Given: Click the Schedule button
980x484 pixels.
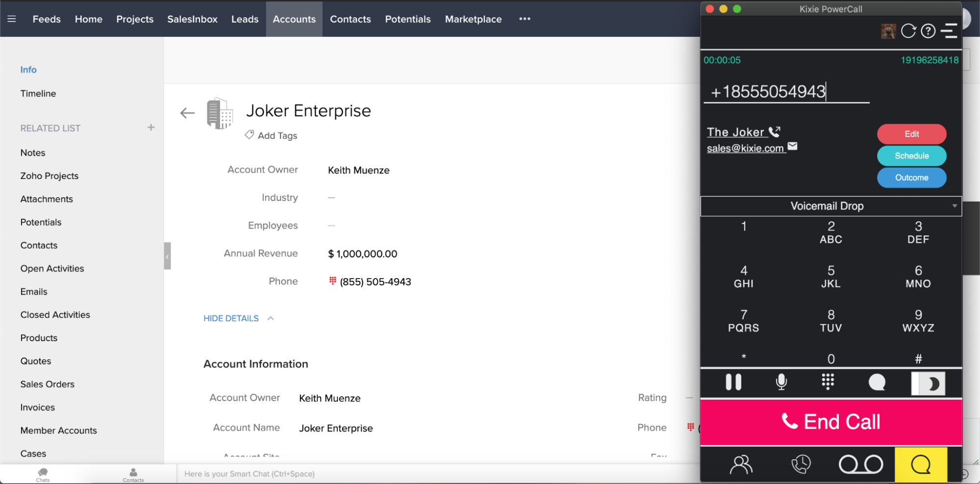Looking at the screenshot, I should coord(911,155).
